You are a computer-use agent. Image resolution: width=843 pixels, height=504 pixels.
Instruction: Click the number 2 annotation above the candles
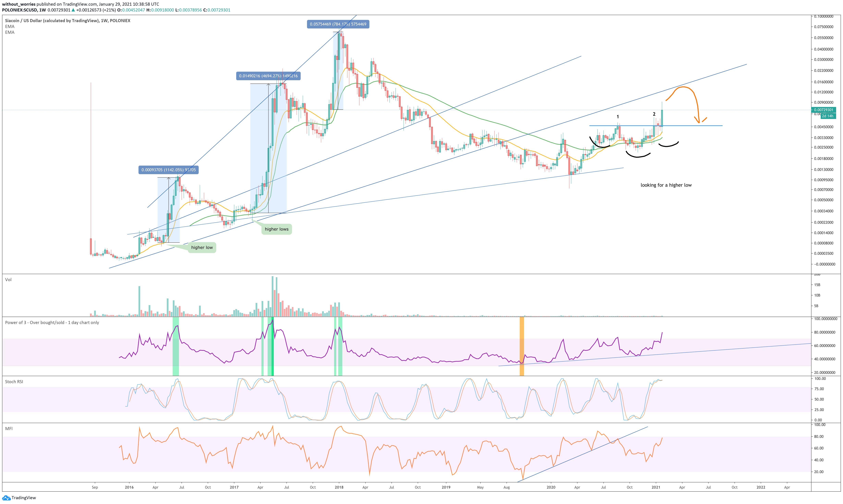[x=654, y=114]
